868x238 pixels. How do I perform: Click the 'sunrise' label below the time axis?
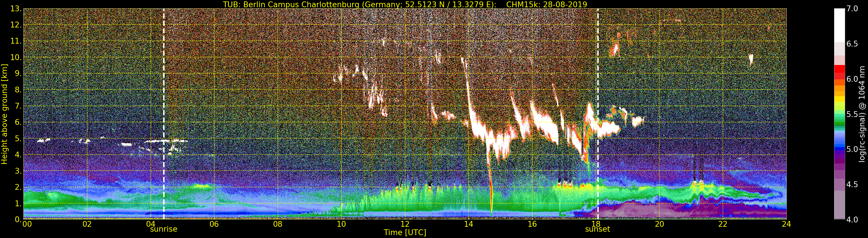pos(163,229)
